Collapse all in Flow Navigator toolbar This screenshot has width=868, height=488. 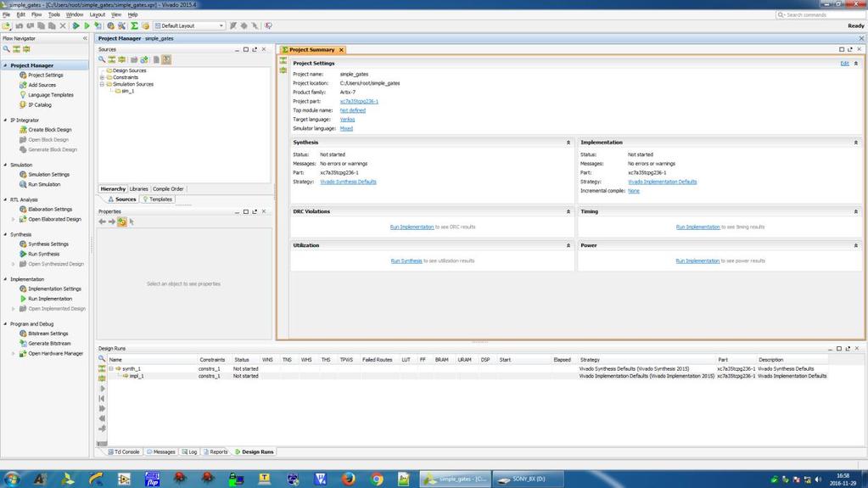click(17, 49)
